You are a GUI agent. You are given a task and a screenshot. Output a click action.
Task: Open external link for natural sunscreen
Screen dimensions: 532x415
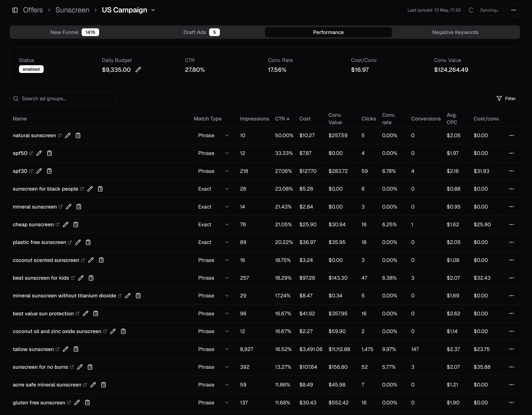click(60, 135)
